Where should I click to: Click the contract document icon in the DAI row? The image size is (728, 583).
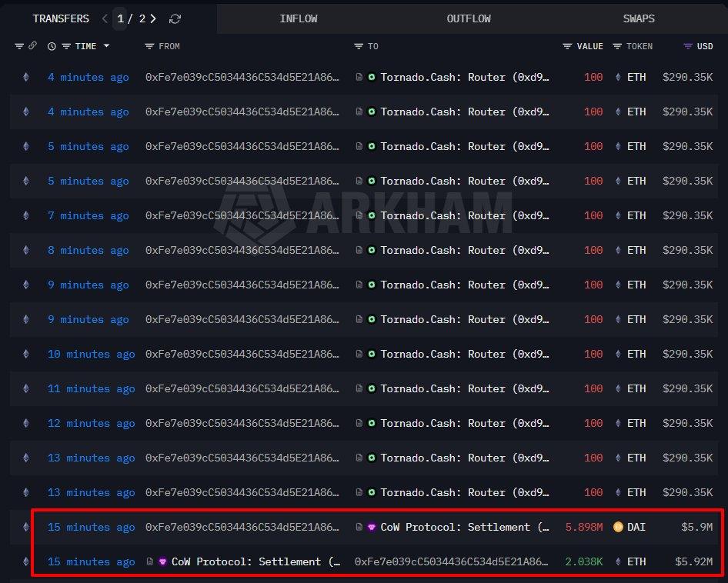coord(359,527)
